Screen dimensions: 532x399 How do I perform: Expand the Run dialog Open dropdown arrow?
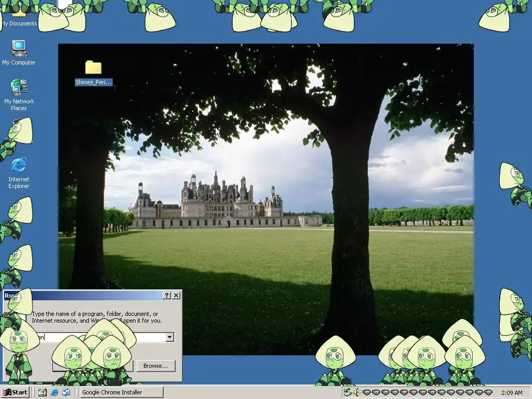point(170,337)
